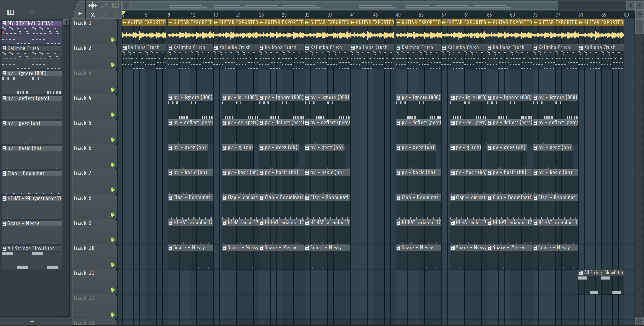Viewport: 644px width, 326px height.
Task: Click the pattern icon beside pv - deflect (perc) in picker
Action: [4, 98]
